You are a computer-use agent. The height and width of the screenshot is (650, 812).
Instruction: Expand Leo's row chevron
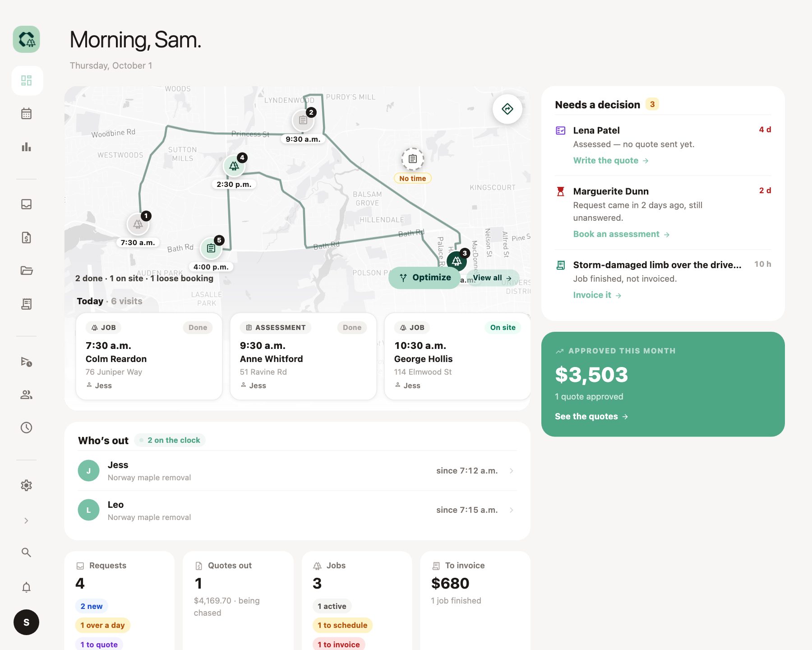point(512,510)
